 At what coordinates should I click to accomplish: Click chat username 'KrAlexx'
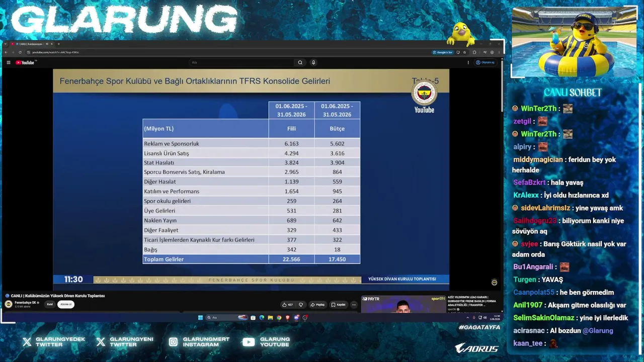click(526, 195)
